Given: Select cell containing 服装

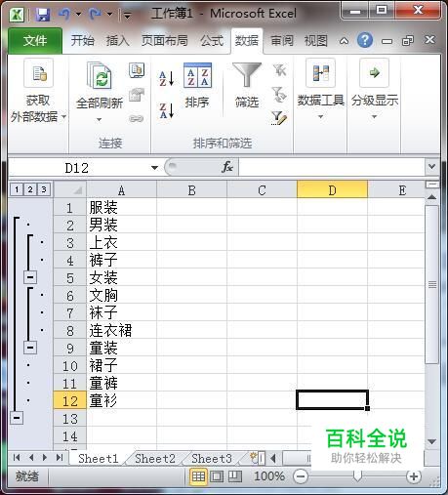Looking at the screenshot, I should coord(122,207).
